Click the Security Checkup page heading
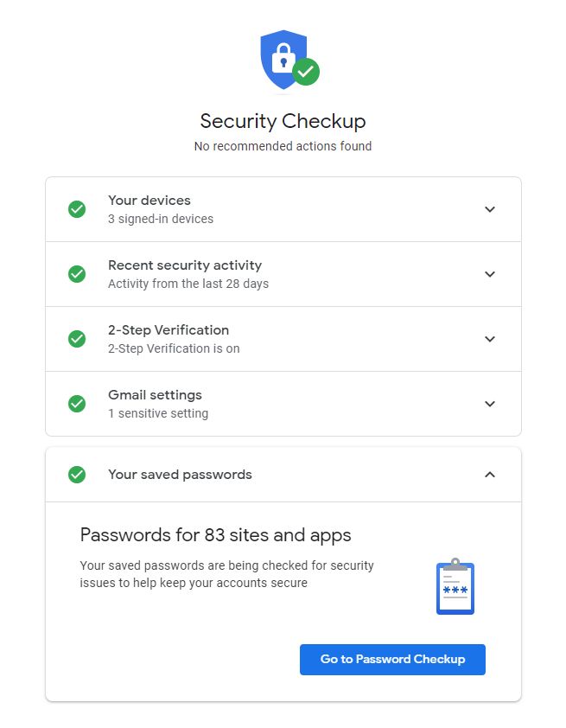The height and width of the screenshot is (728, 566). [x=283, y=121]
